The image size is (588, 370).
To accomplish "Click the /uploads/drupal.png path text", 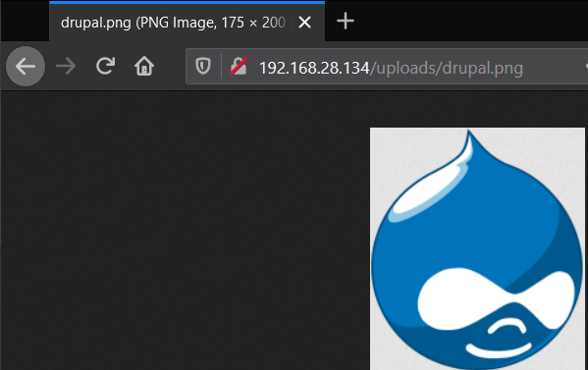I will [447, 69].
